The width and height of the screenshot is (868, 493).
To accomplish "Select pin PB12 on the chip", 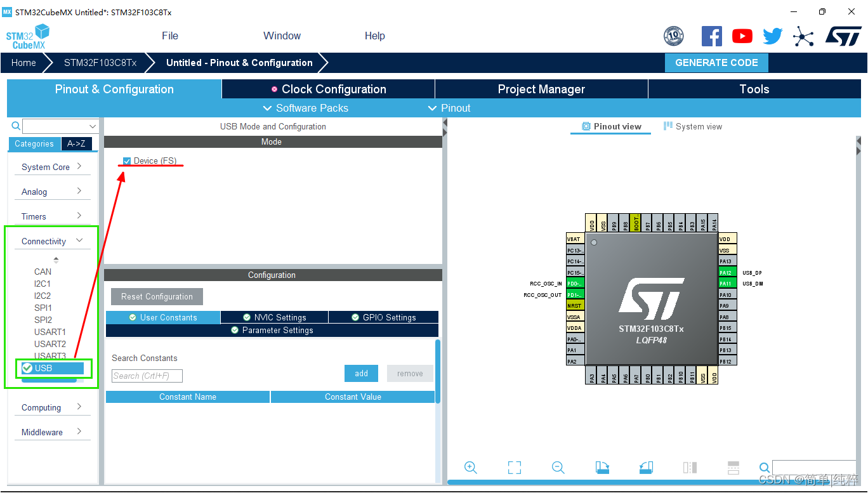I will coord(728,361).
